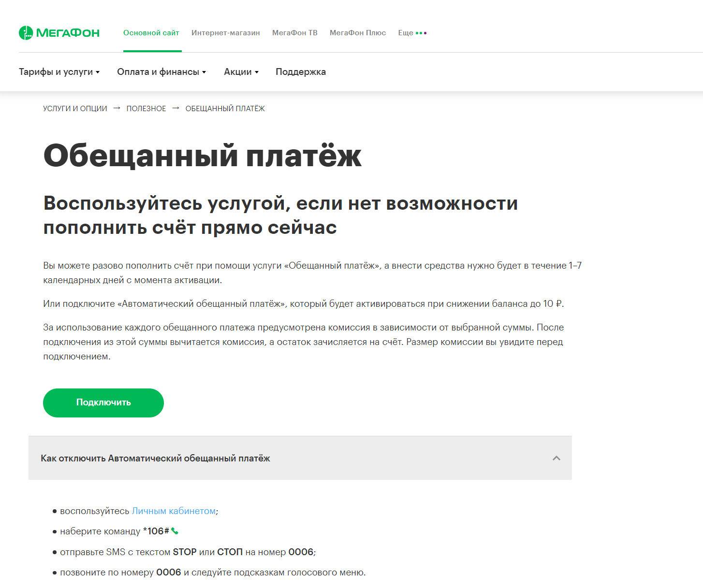Expand the Еще menu with dots
The height and width of the screenshot is (588, 703).
click(412, 33)
